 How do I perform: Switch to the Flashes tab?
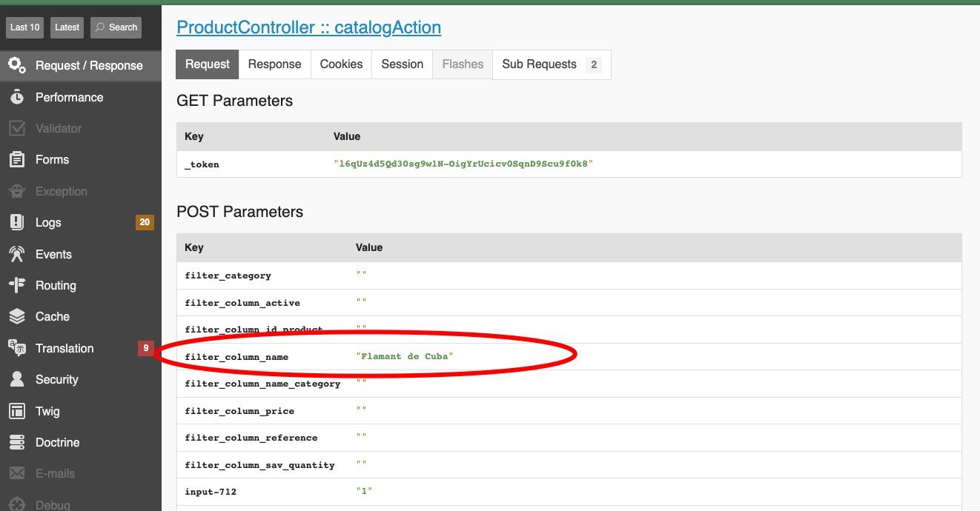[x=463, y=64]
